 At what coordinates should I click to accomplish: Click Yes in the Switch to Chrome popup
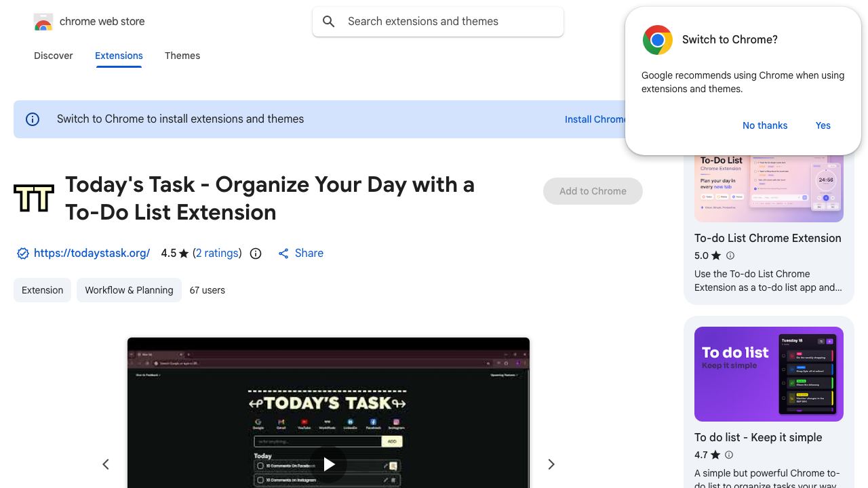click(823, 125)
